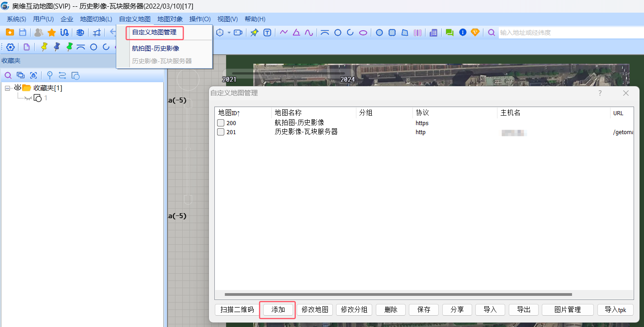Toggle visibility eye of 收藏夹[1] folder
This screenshot has height=327, width=644.
point(18,88)
